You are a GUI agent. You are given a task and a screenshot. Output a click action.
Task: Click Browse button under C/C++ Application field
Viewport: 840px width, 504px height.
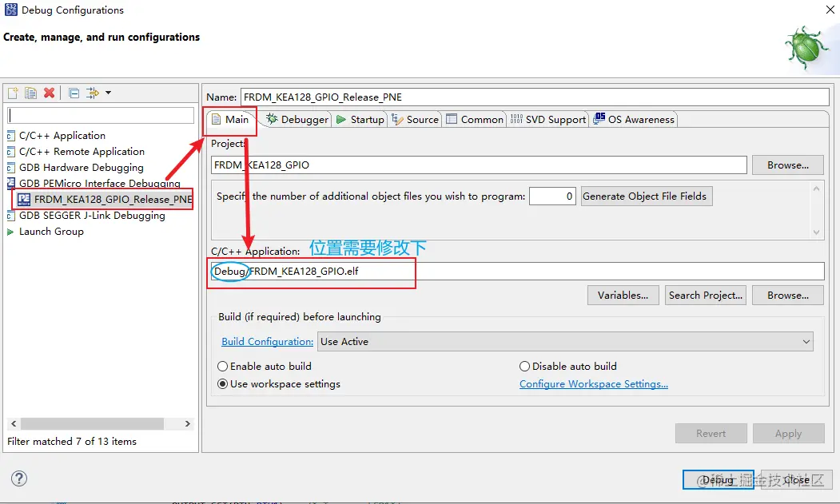click(787, 295)
